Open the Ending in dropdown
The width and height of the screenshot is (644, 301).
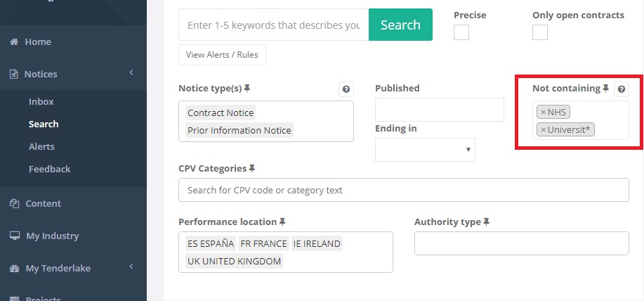(x=425, y=150)
